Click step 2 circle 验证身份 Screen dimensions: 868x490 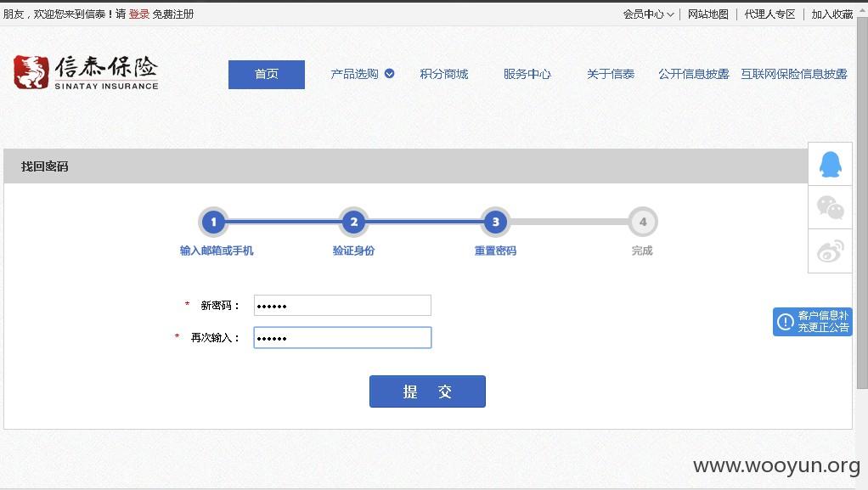354,222
